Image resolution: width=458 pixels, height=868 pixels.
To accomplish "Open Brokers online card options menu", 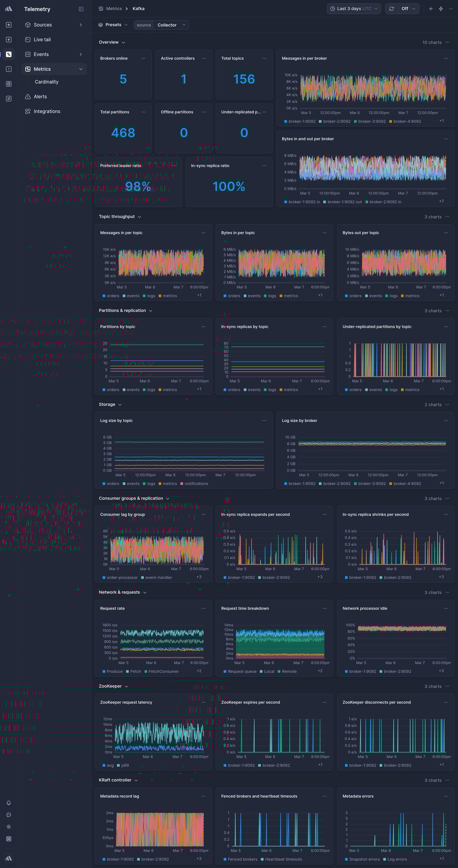I will pyautogui.click(x=143, y=58).
